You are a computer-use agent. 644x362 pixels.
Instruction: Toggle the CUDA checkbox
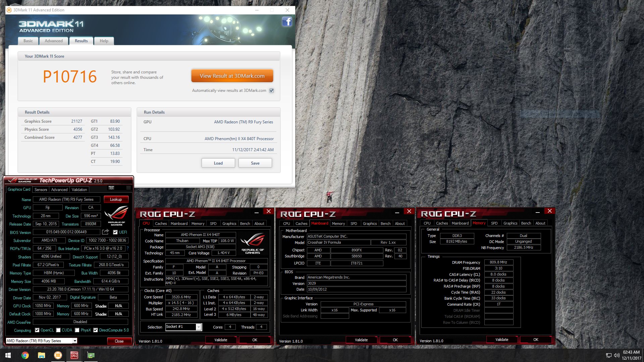(58, 330)
